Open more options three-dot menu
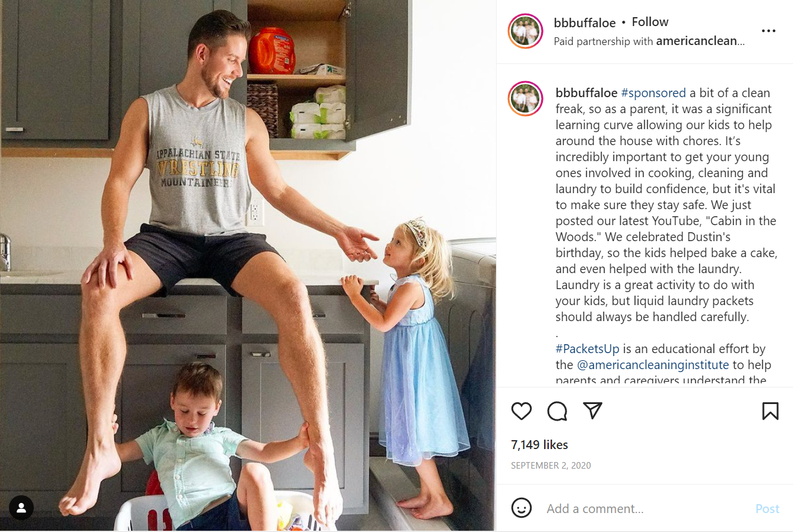 tap(769, 31)
